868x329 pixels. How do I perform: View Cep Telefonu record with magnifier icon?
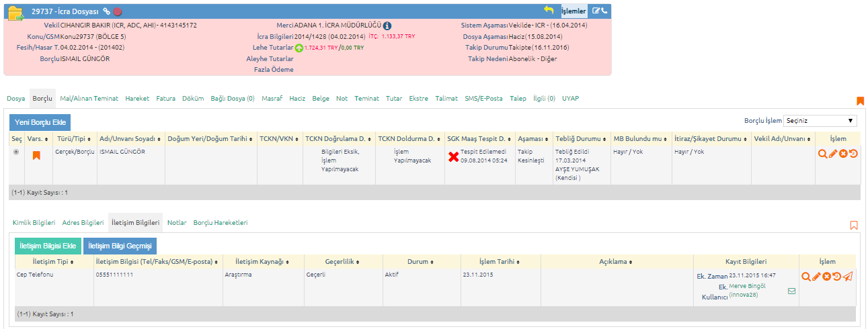806,276
